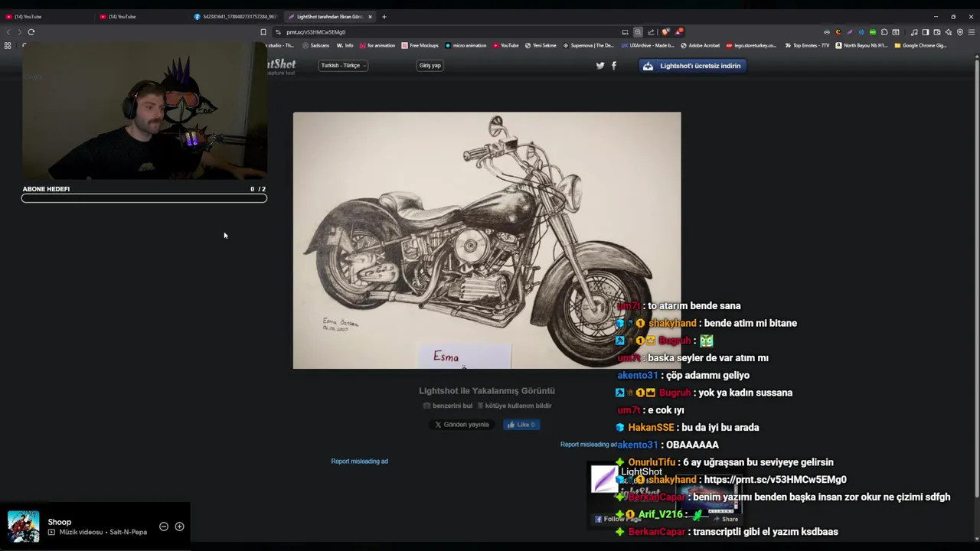Viewport: 980px width, 551px height.
Task: Reload the page with the refresh icon
Action: [31, 32]
